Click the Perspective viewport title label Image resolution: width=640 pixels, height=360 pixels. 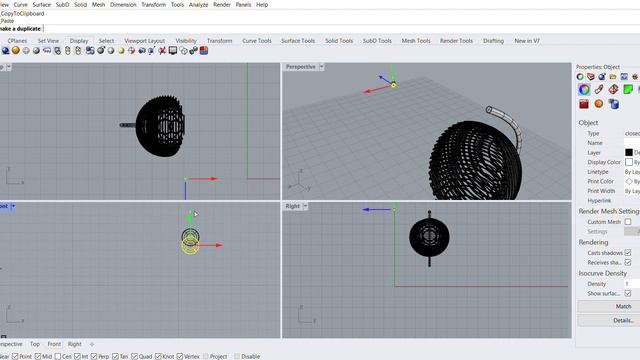(300, 67)
